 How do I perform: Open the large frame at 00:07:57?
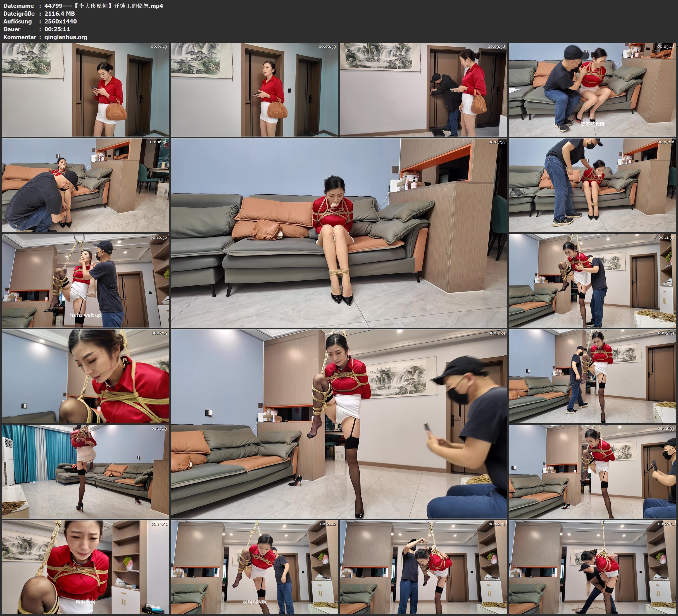click(x=339, y=233)
